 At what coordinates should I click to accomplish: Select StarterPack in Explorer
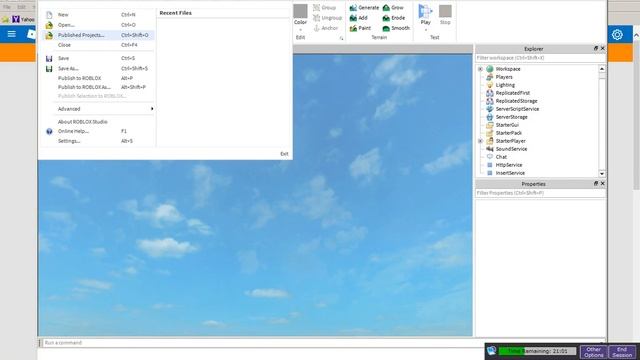pos(509,133)
